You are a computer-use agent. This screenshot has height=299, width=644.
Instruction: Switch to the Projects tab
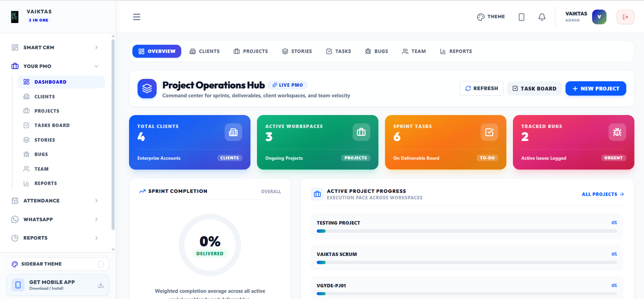[251, 52]
